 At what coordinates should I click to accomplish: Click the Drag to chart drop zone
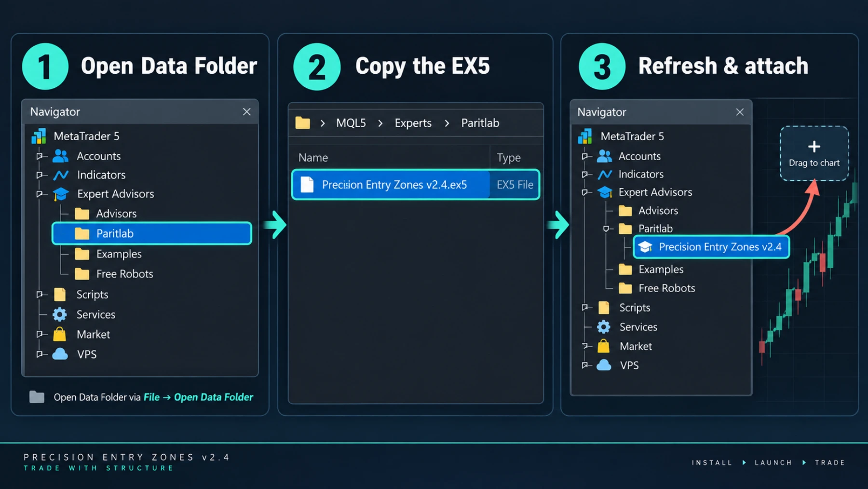click(x=814, y=153)
